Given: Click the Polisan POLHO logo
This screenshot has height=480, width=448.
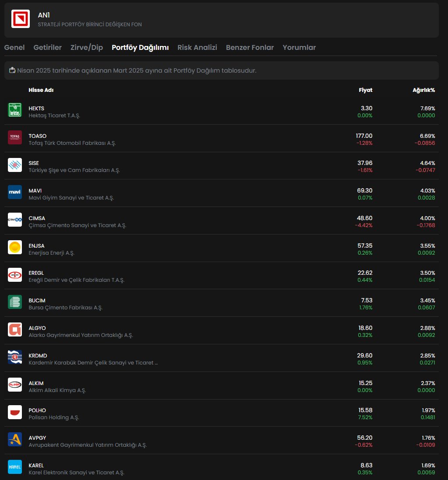Looking at the screenshot, I should 15,412.
